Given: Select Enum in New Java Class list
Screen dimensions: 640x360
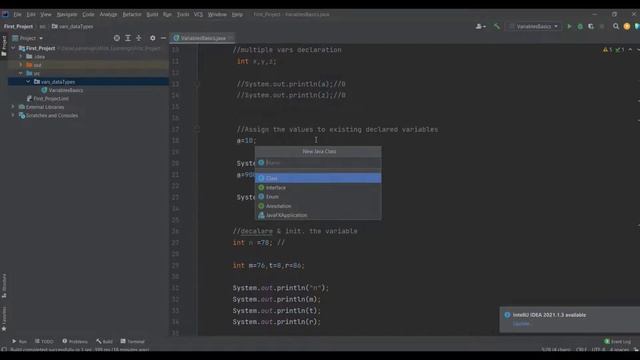Looking at the screenshot, I should [318, 197].
